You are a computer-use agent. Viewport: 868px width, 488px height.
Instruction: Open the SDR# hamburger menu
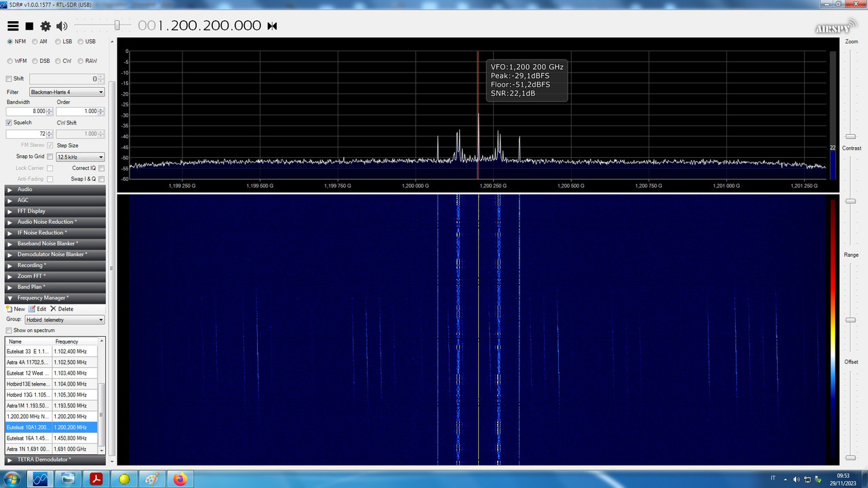pyautogui.click(x=12, y=26)
